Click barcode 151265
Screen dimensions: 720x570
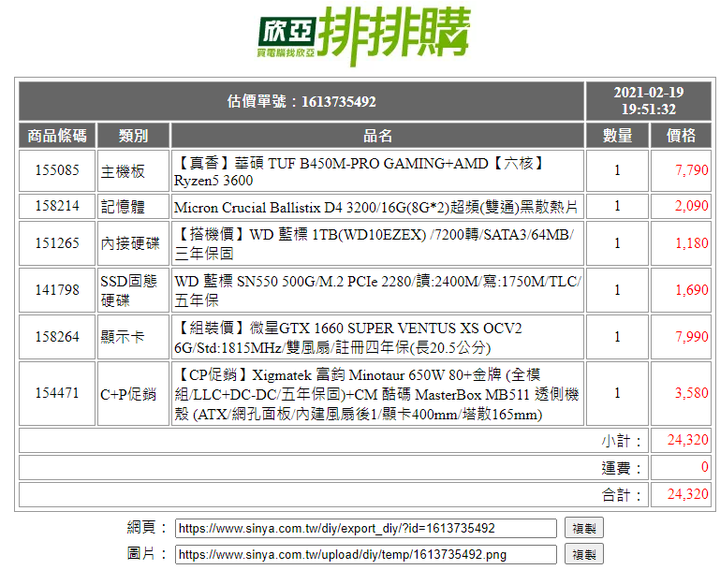pos(57,243)
